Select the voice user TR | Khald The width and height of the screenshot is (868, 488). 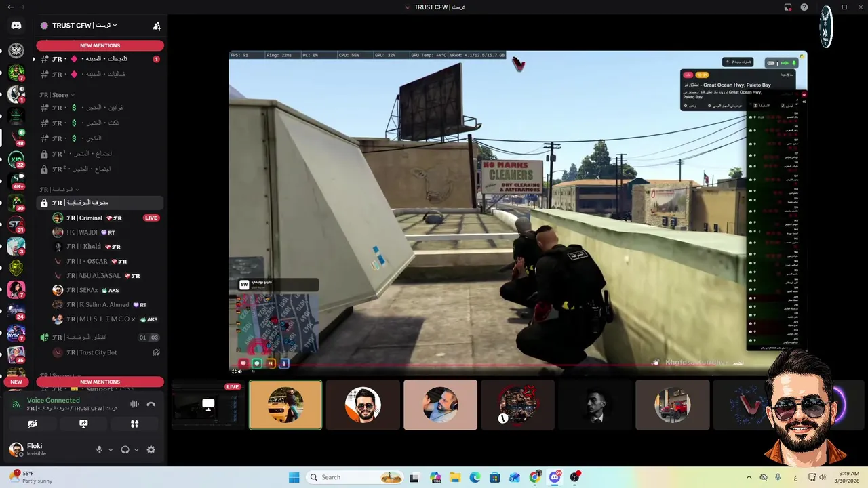click(x=102, y=247)
